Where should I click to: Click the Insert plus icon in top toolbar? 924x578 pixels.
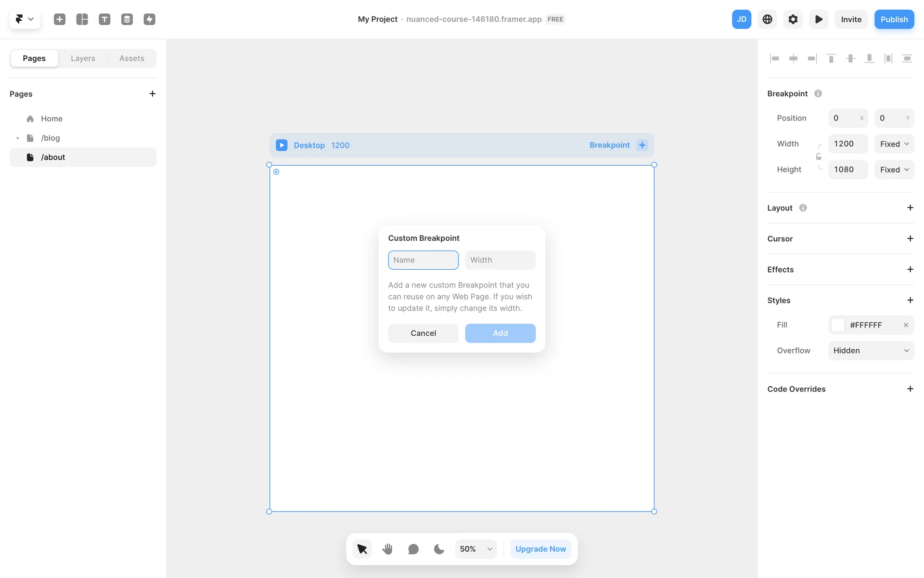click(60, 19)
